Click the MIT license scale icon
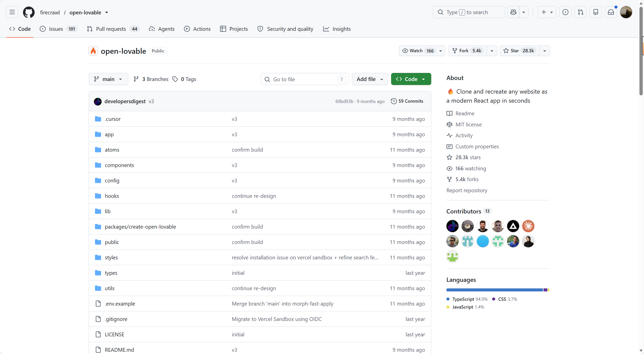Image resolution: width=644 pixels, height=354 pixels. (449, 124)
